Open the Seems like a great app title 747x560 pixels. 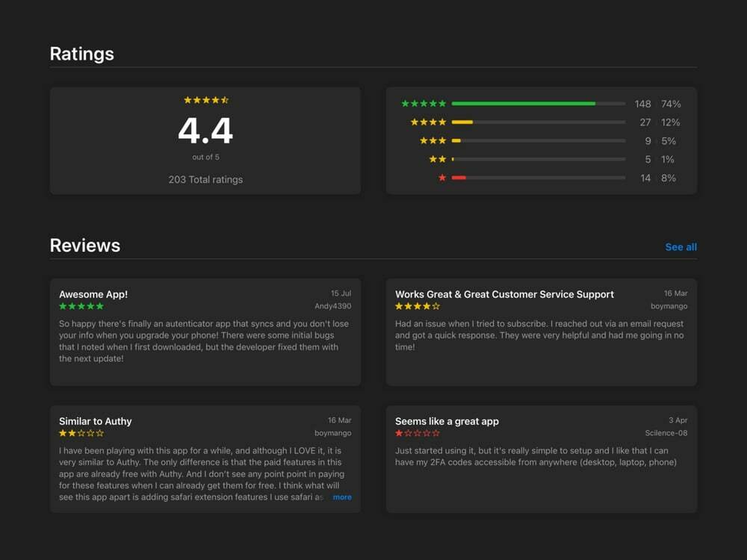click(447, 421)
